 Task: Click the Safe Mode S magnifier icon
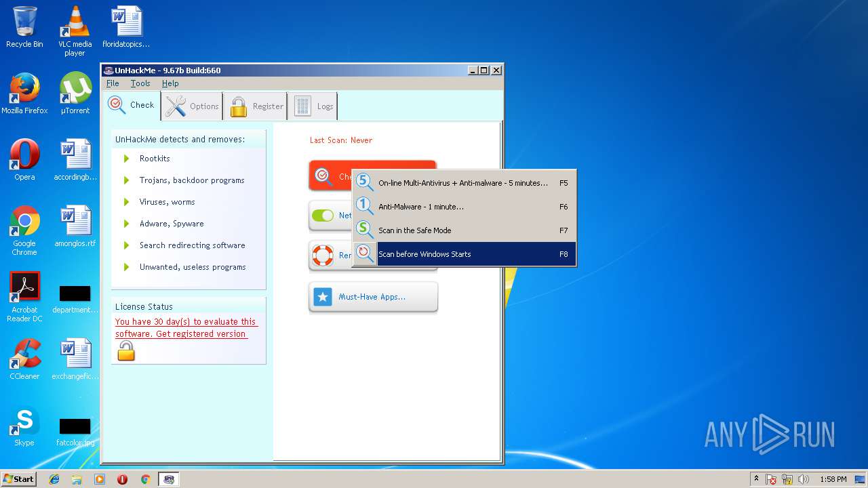click(x=365, y=230)
